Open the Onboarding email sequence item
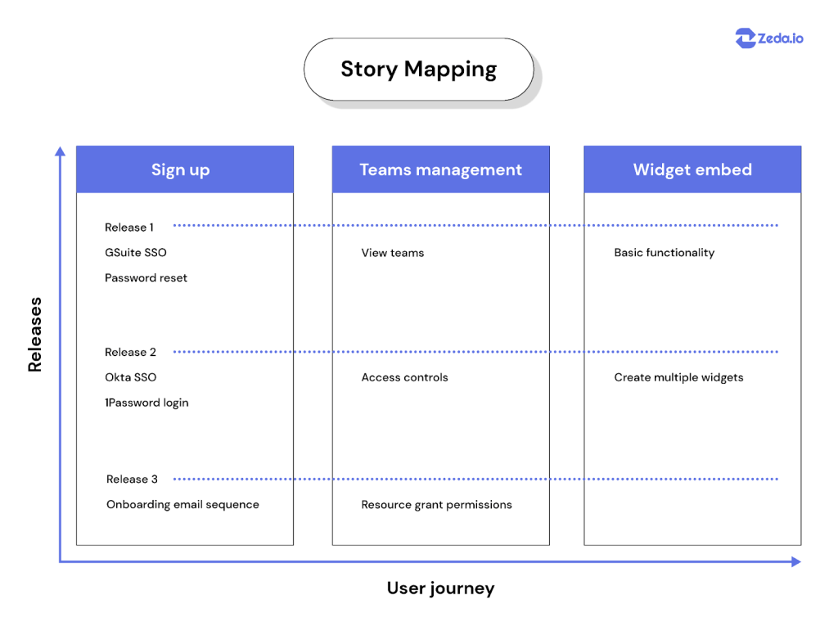 click(x=182, y=505)
